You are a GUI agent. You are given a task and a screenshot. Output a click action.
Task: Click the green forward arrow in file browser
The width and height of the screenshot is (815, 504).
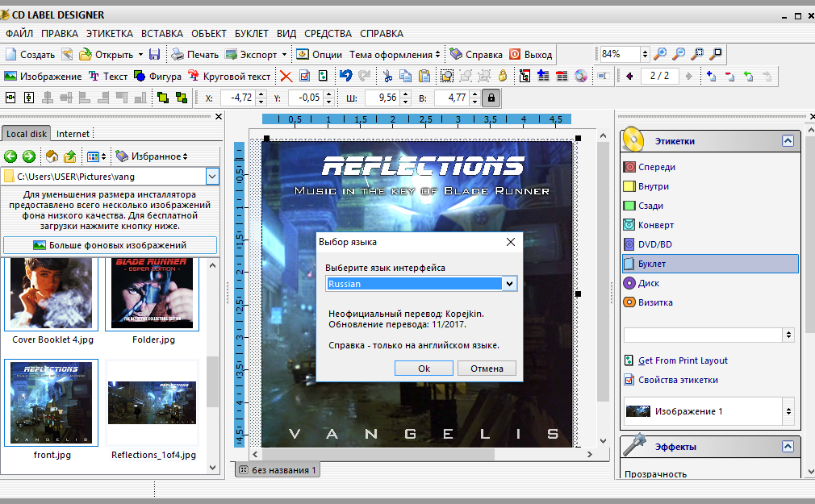tap(29, 156)
